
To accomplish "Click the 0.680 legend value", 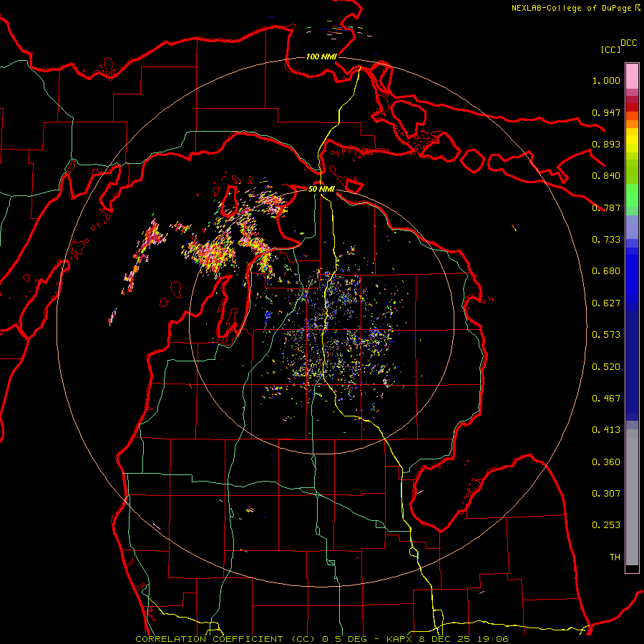I will [606, 271].
